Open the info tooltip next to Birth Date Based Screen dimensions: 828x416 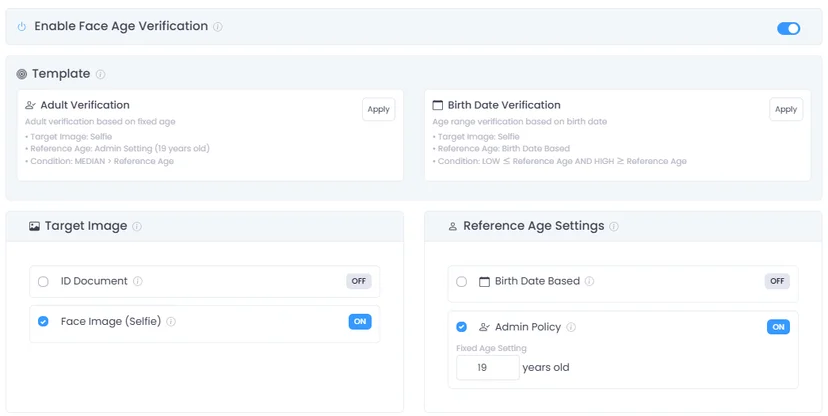tap(589, 281)
